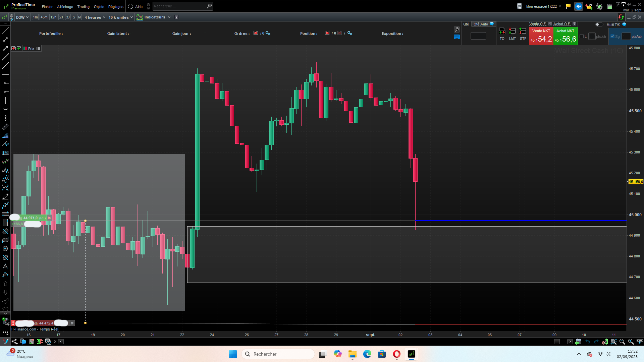
Task: Select the arrow drawing tool
Action: (5, 48)
